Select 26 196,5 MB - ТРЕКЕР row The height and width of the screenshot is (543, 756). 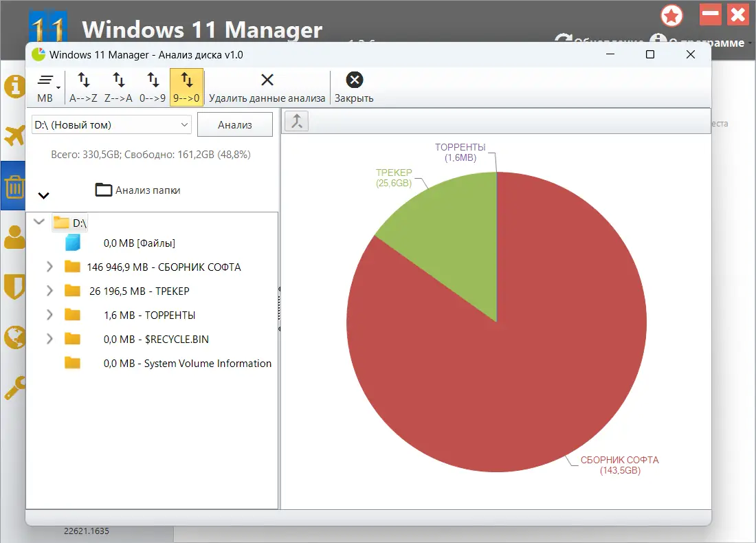click(140, 291)
